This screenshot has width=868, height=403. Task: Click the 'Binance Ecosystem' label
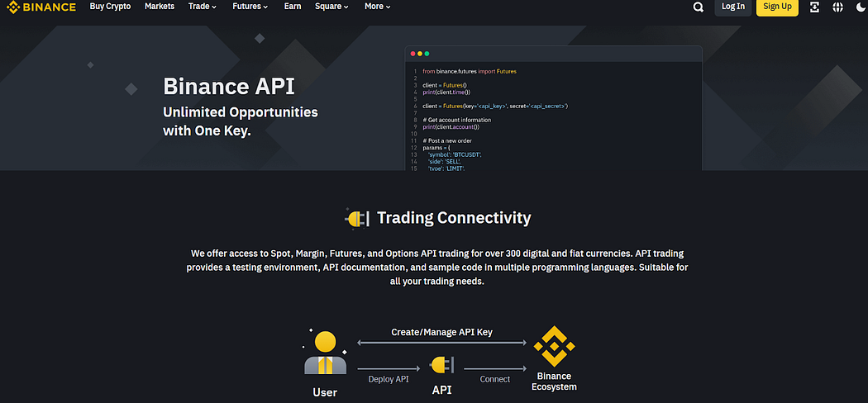pyautogui.click(x=554, y=382)
